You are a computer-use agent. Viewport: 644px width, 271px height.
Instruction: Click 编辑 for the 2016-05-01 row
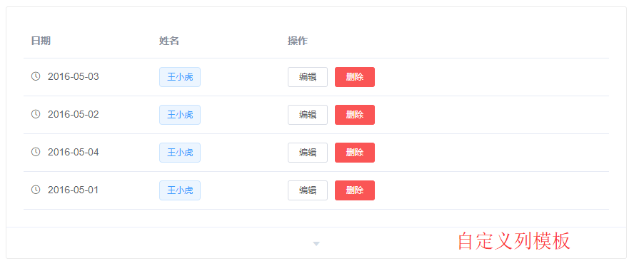tap(308, 190)
